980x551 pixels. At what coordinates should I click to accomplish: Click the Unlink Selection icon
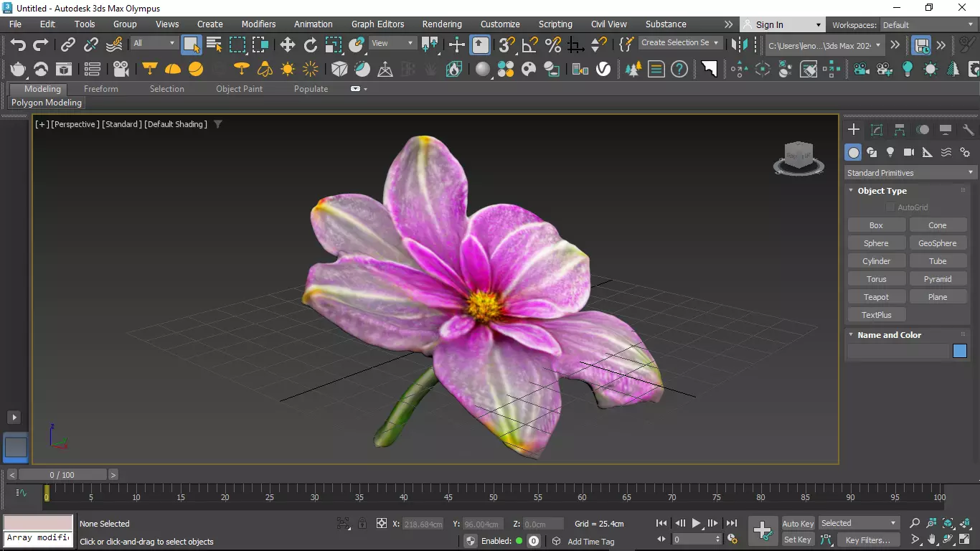91,45
